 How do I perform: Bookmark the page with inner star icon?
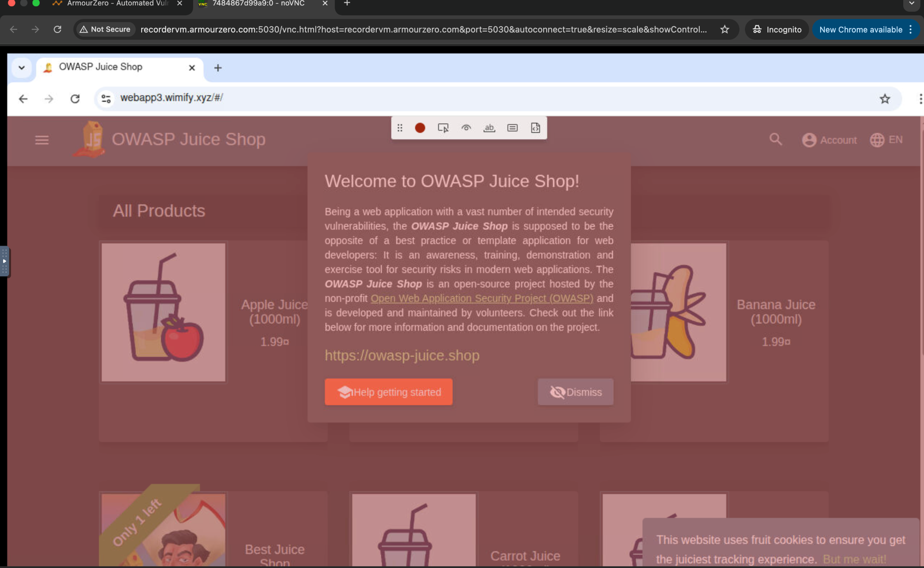[884, 99]
